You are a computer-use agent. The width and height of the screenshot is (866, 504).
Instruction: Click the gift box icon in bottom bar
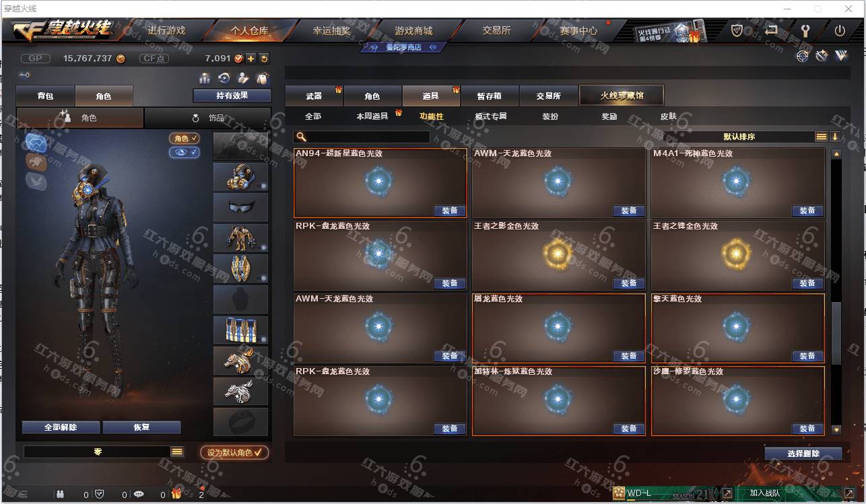176,494
